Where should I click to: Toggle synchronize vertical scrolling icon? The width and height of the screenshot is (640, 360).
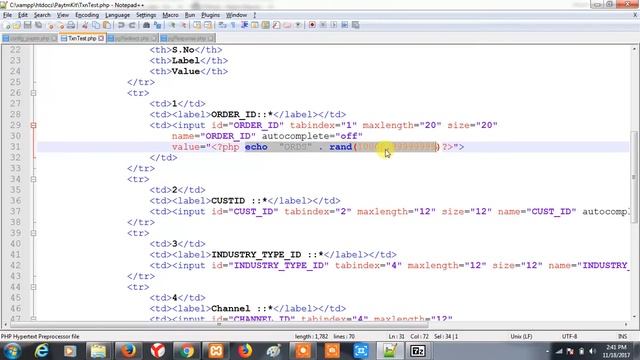(x=198, y=25)
